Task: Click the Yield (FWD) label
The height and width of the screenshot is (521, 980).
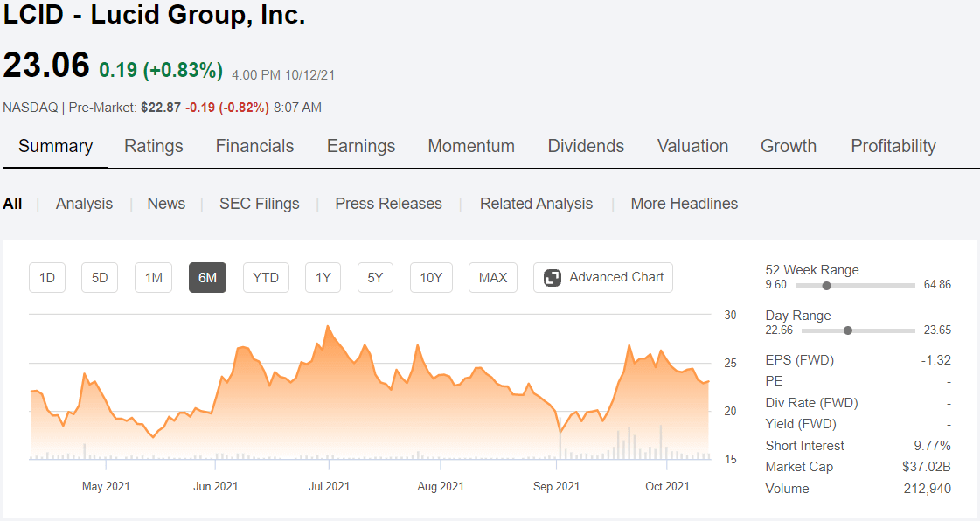Action: [x=801, y=424]
